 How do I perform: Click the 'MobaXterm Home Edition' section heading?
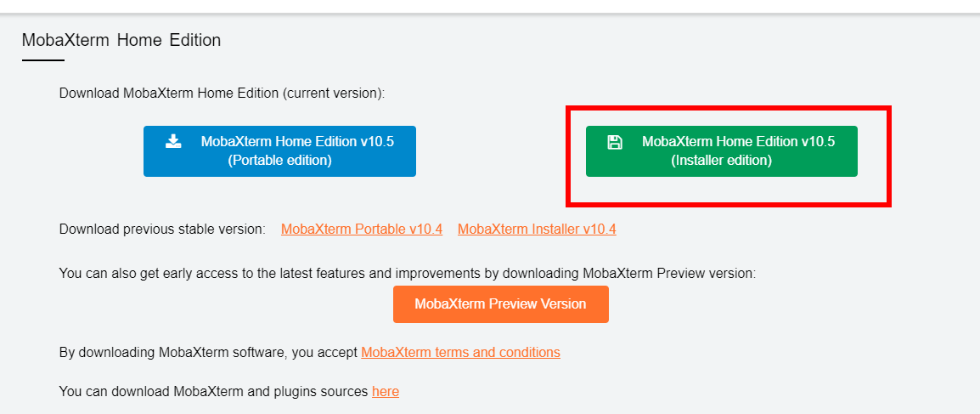point(121,41)
